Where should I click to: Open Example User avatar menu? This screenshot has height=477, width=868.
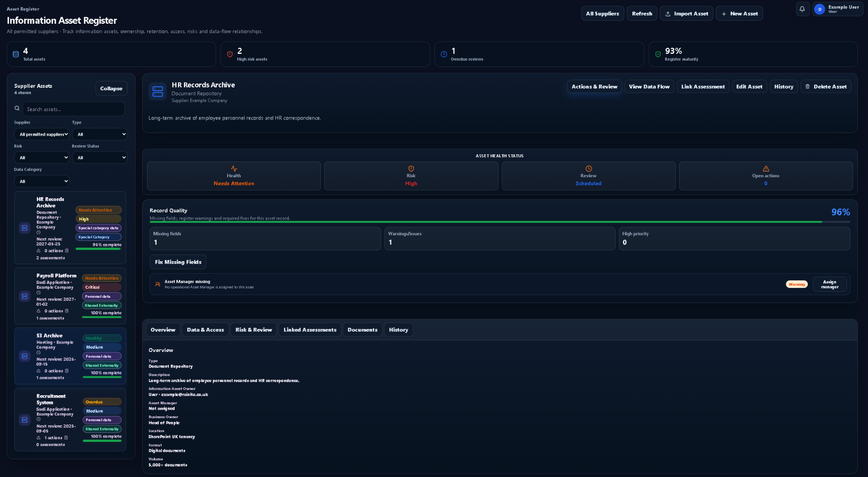[x=819, y=9]
